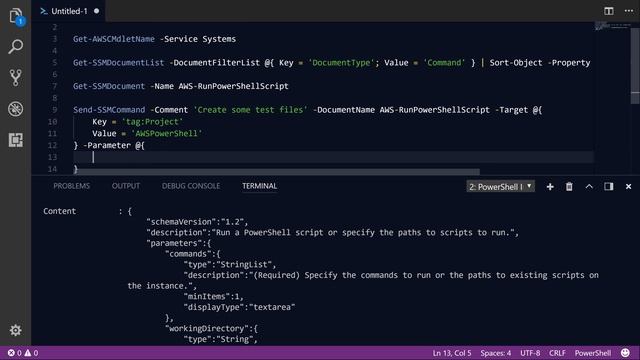Click the 'AWSPowerShell' string

point(167,133)
